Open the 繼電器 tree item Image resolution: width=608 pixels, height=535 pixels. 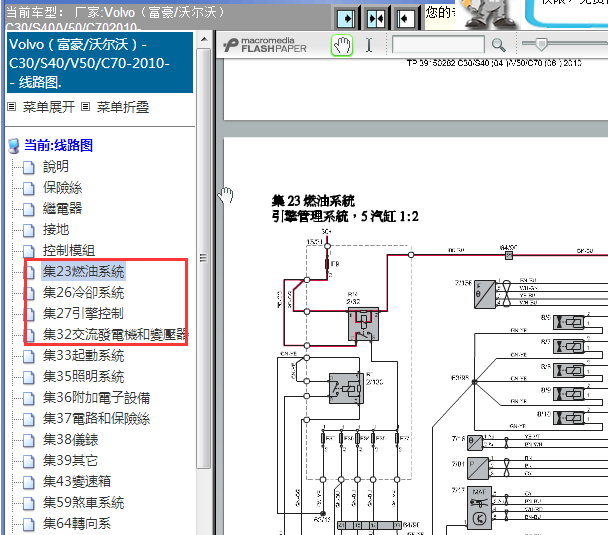(62, 209)
